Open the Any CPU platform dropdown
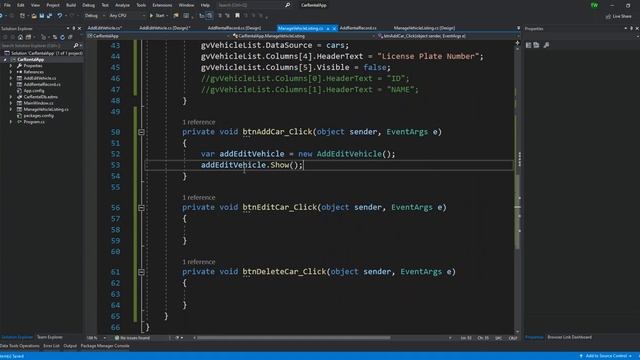 tap(127, 16)
